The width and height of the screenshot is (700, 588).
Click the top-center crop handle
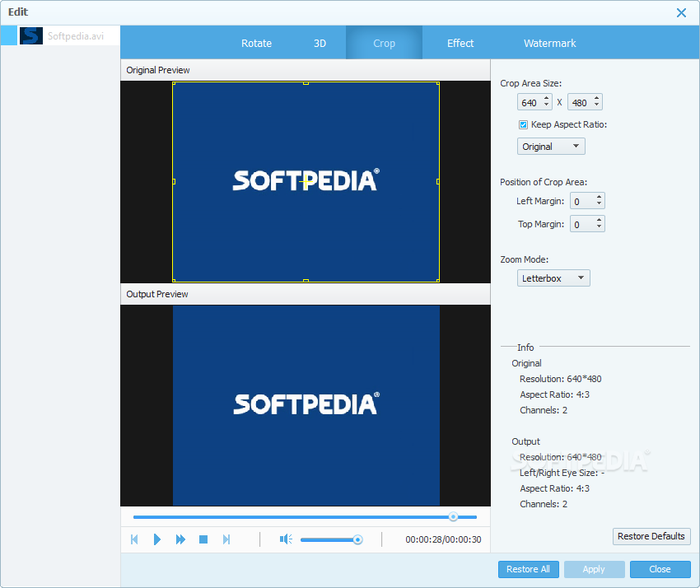[306, 83]
